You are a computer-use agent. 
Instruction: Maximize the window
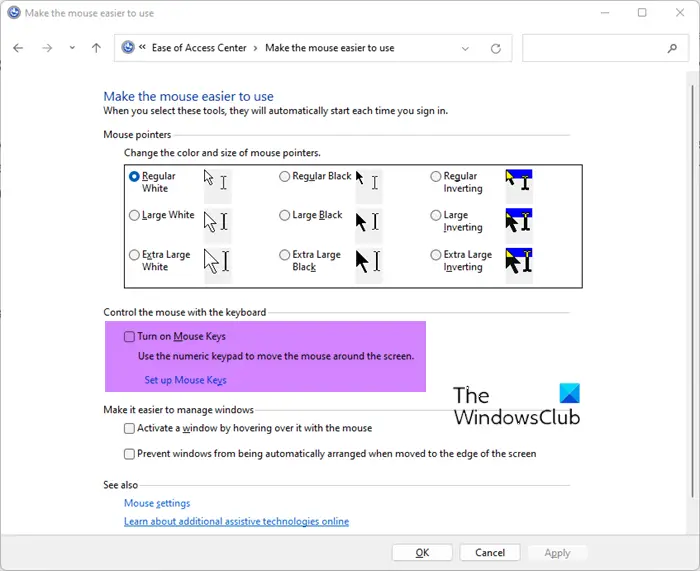click(x=642, y=13)
